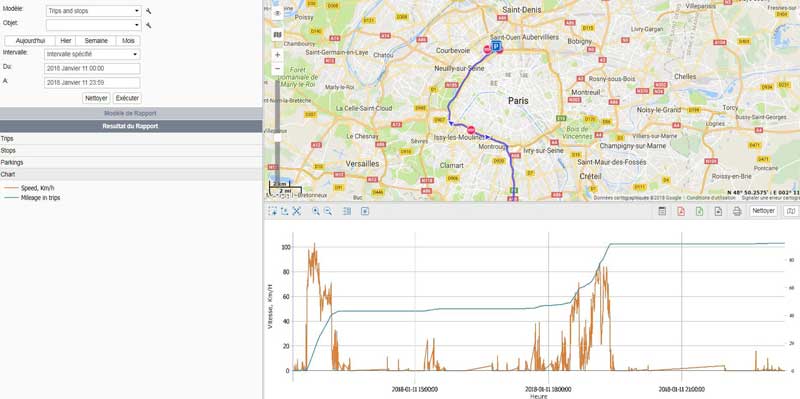Select the Hier quick interval

pos(65,41)
